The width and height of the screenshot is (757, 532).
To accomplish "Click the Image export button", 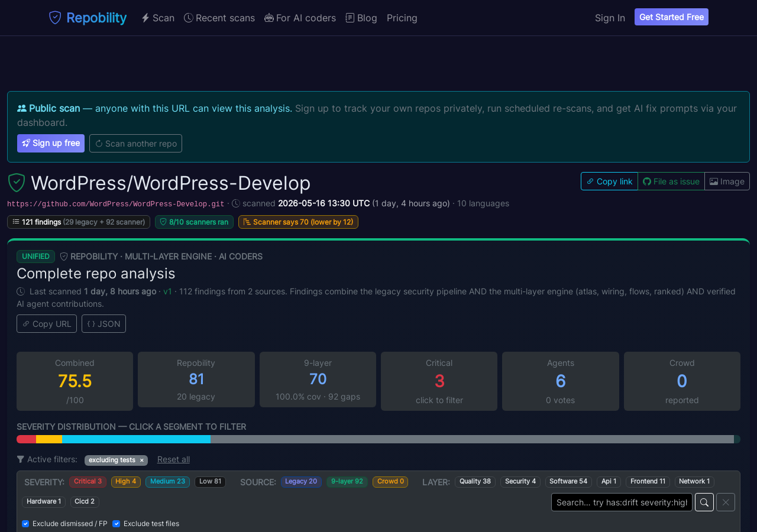I will tap(727, 181).
